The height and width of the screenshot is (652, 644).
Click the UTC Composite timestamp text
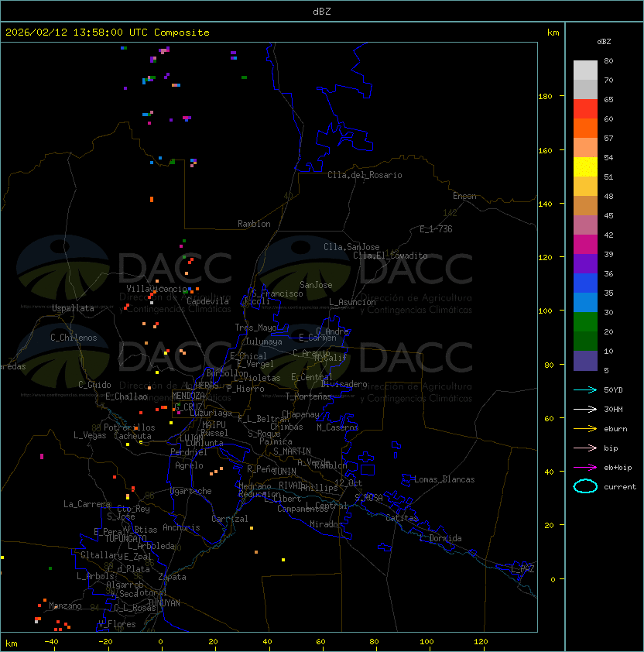pos(108,33)
